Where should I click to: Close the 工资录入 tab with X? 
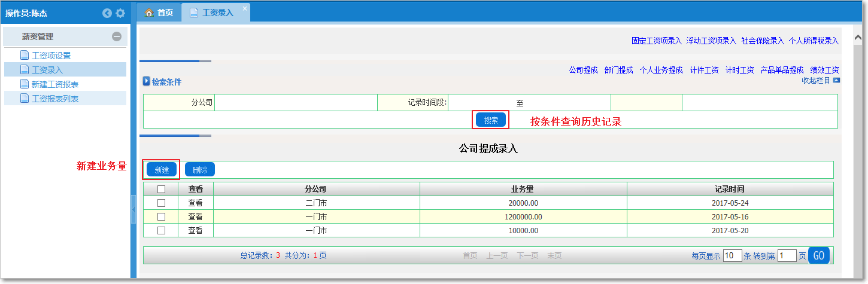(x=244, y=9)
